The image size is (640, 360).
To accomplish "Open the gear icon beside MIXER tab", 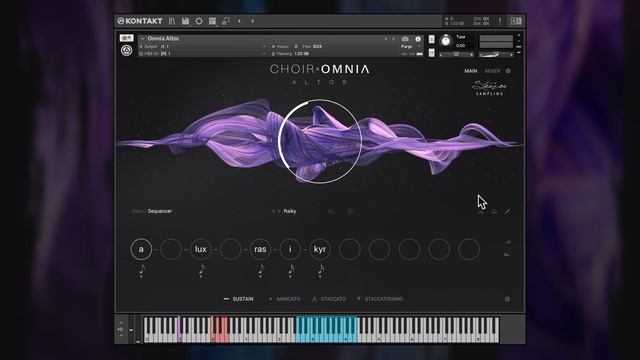I will point(508,71).
